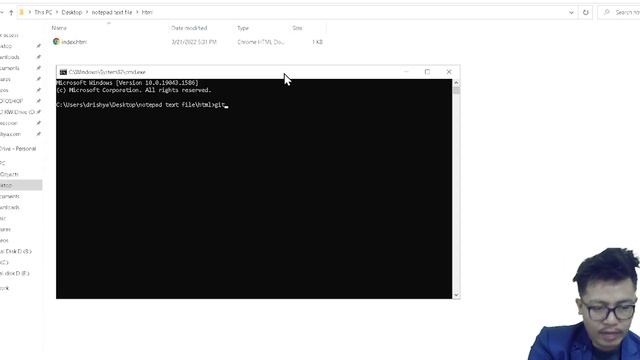The height and width of the screenshot is (360, 640).
Task: Sort files by Date modified column
Action: pyautogui.click(x=189, y=28)
